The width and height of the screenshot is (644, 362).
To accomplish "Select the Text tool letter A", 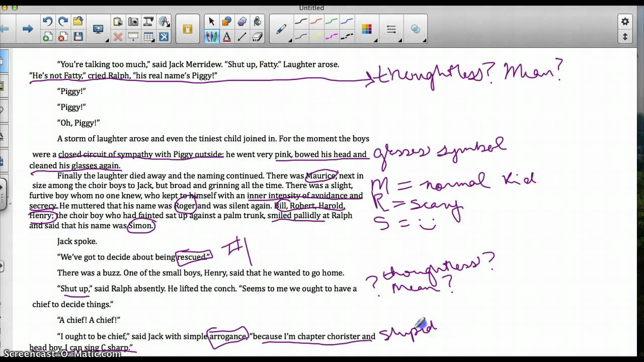I will tap(226, 36).
